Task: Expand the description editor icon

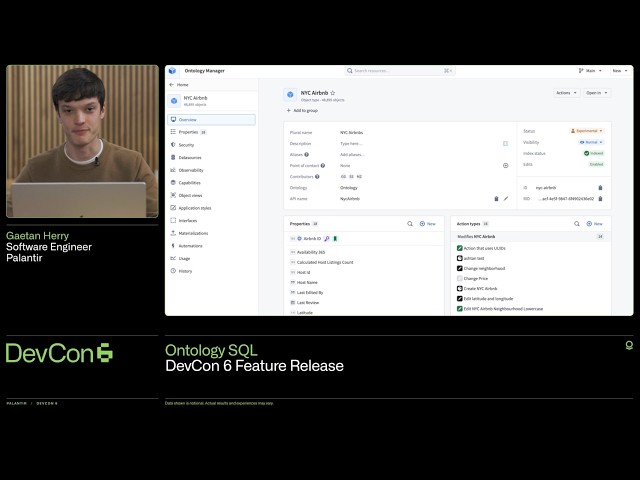Action: coord(505,144)
